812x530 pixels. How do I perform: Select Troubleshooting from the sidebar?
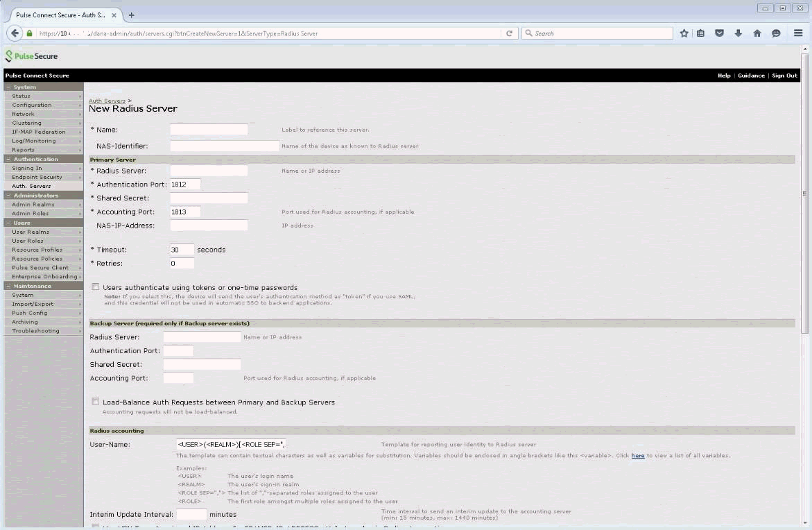(x=35, y=331)
